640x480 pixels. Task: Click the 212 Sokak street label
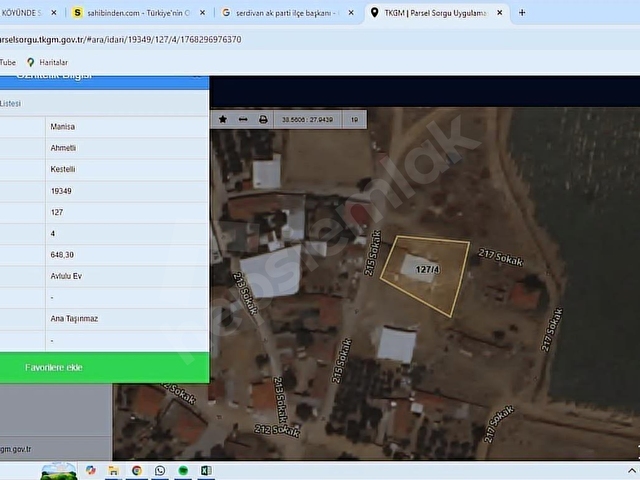277,430
